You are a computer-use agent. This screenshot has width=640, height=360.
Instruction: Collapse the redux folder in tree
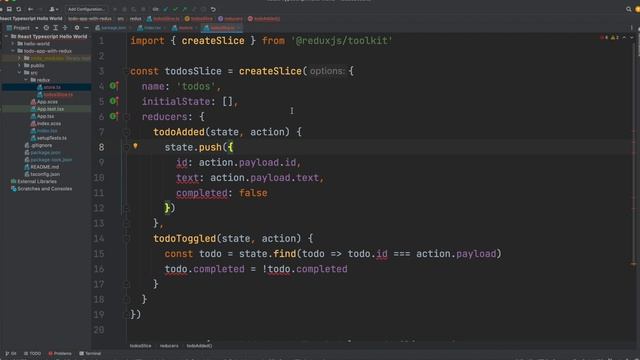pyautogui.click(x=26, y=80)
